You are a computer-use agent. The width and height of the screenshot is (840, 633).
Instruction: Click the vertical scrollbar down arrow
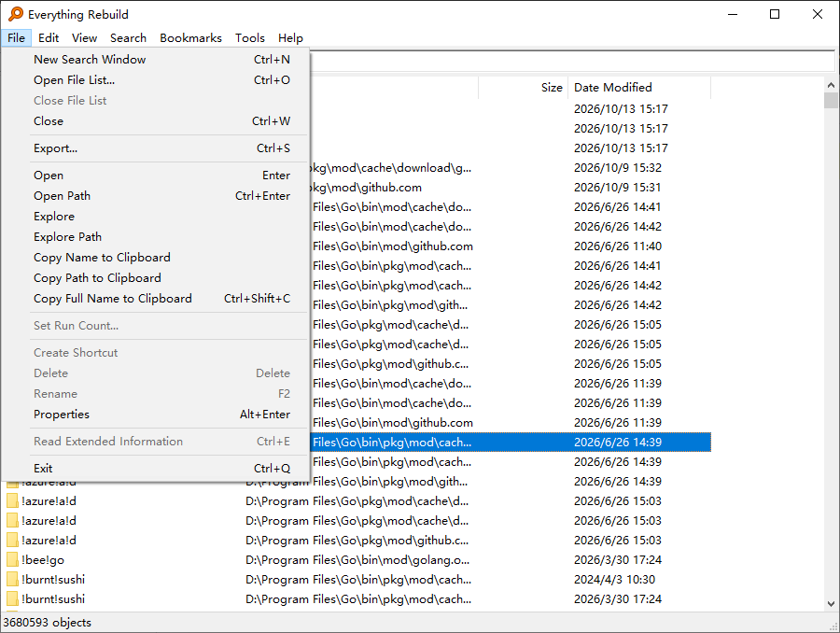pyautogui.click(x=831, y=603)
